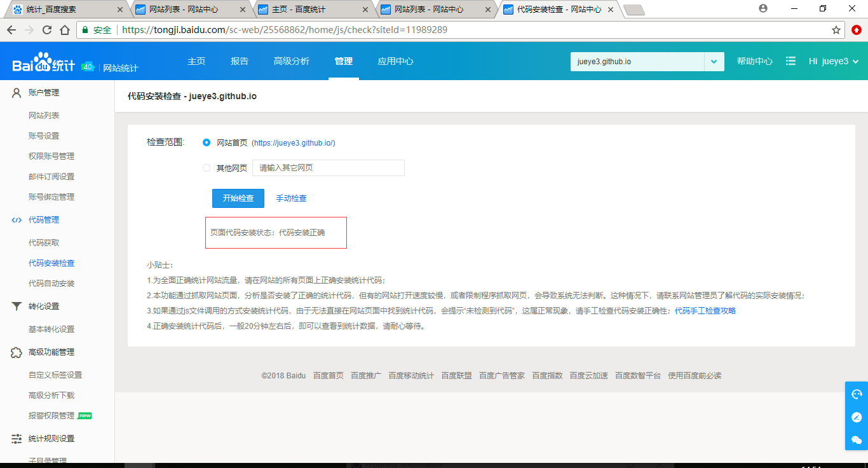Click the 百度指数 footer link
Viewport: 868px width, 468px height.
point(548,376)
